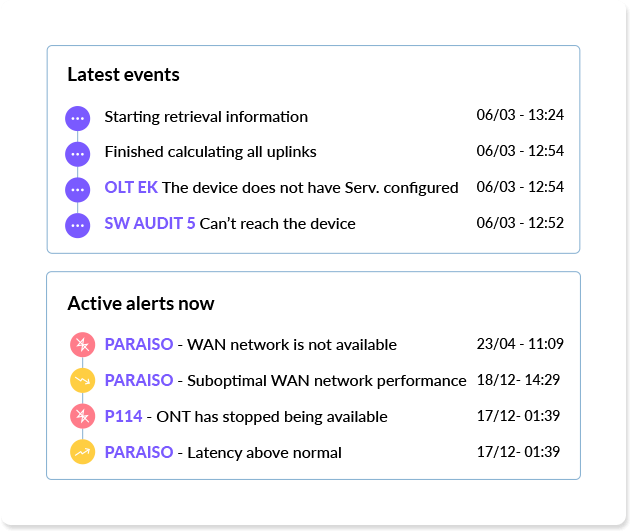This screenshot has width=631, height=532.
Task: Select the purple event icon next to SW AUDIT 5
Action: 78,225
